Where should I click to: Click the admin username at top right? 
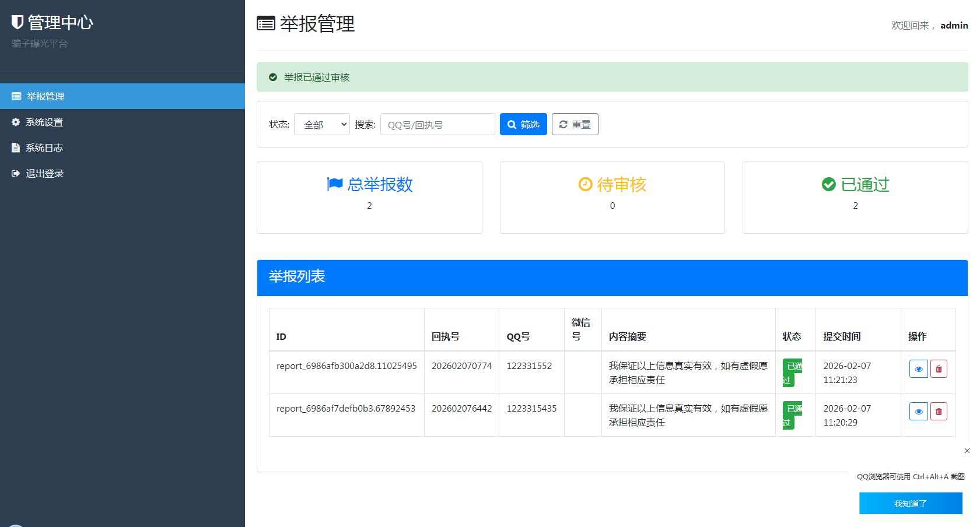point(954,25)
